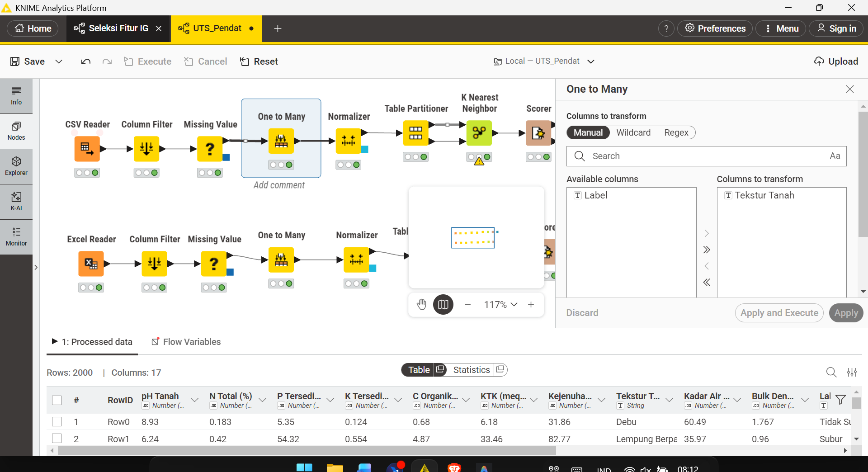This screenshot has width=868, height=472.
Task: Toggle the select-all rows checkbox
Action: [x=57, y=400]
